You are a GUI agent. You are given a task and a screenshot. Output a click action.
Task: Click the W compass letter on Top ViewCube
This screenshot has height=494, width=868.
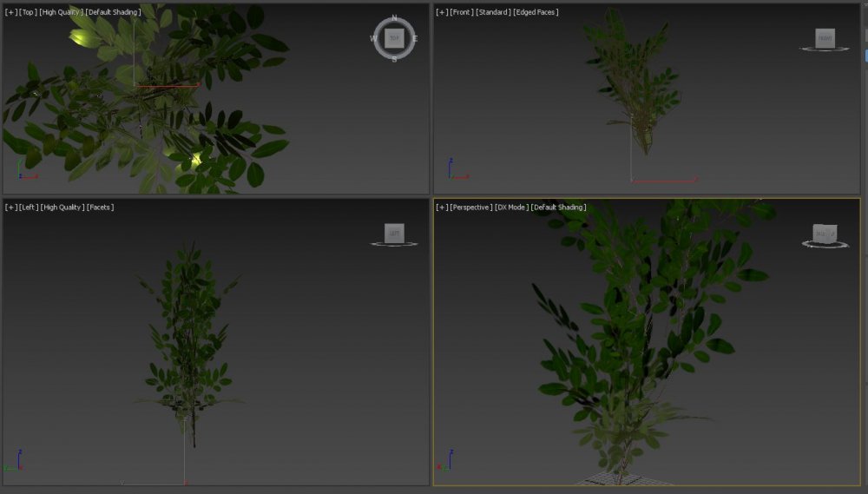tap(373, 39)
